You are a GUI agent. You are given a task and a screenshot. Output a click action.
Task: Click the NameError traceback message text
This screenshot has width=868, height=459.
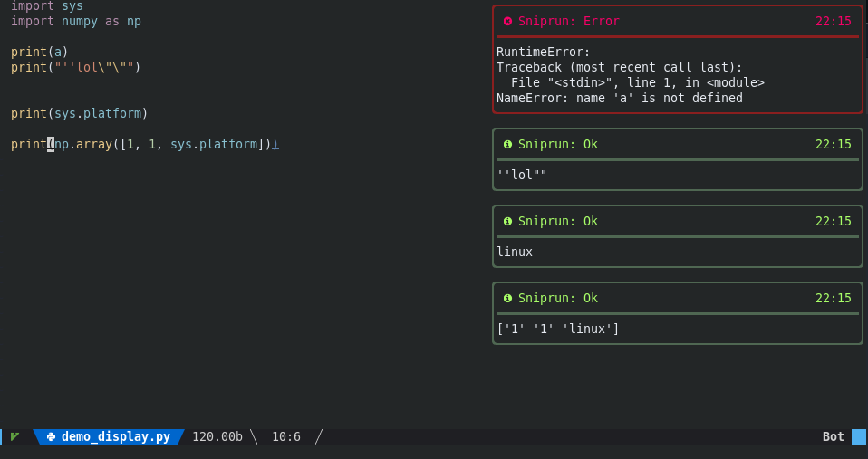tap(620, 98)
